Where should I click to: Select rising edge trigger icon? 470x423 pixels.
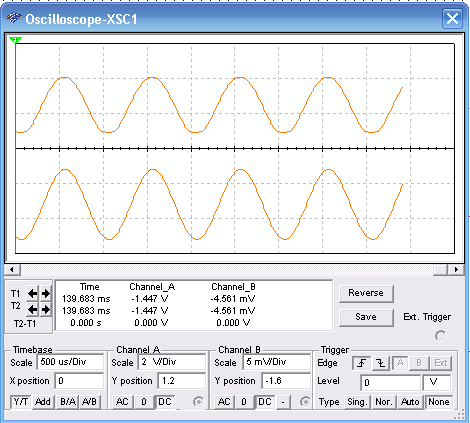pyautogui.click(x=361, y=363)
